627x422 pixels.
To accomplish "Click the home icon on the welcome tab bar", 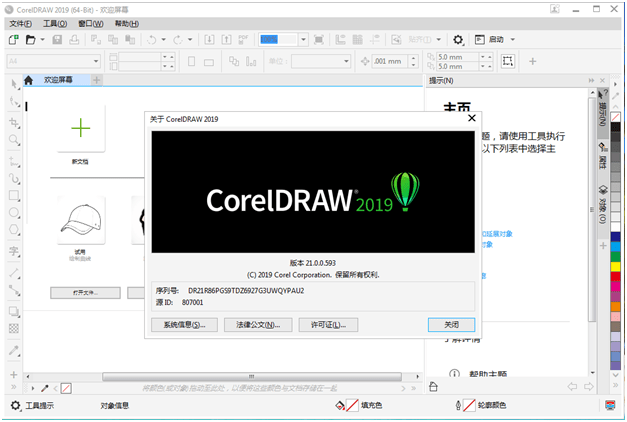I will point(28,80).
